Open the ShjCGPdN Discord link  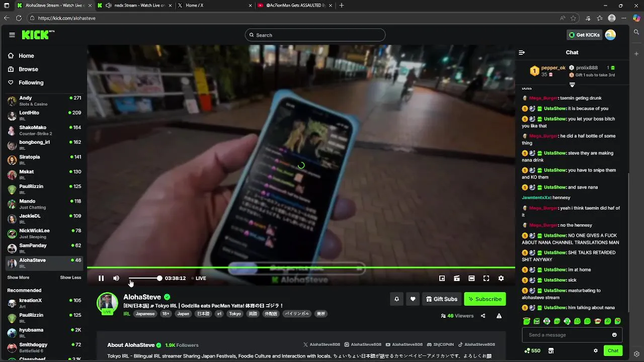pyautogui.click(x=440, y=344)
